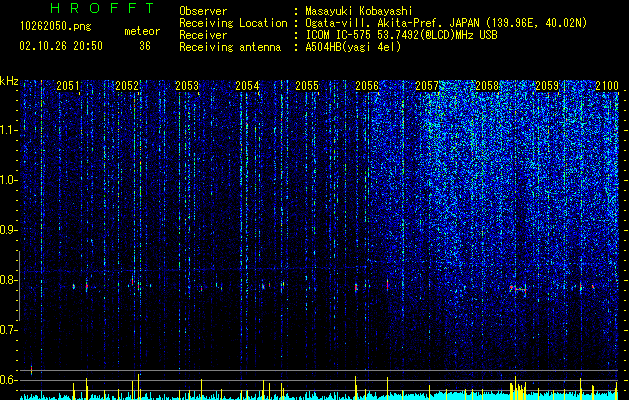Click the kHz axis unit label

[x=9, y=81]
